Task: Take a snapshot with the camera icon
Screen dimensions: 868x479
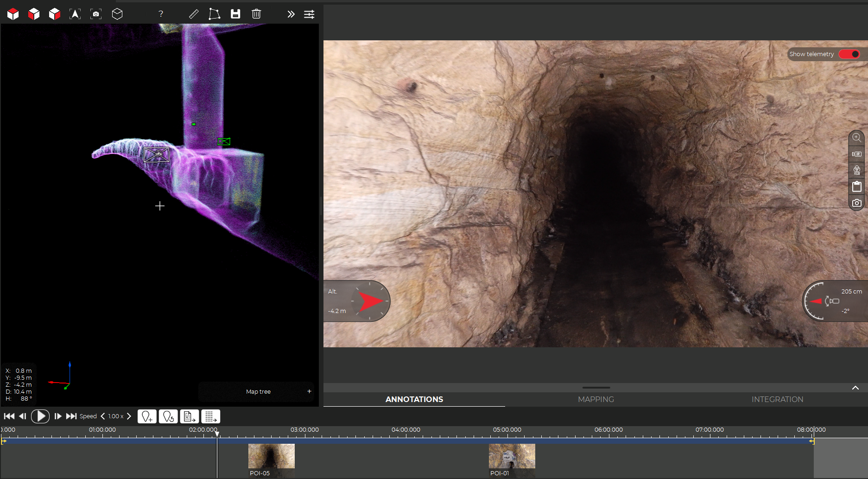Action: pyautogui.click(x=856, y=203)
